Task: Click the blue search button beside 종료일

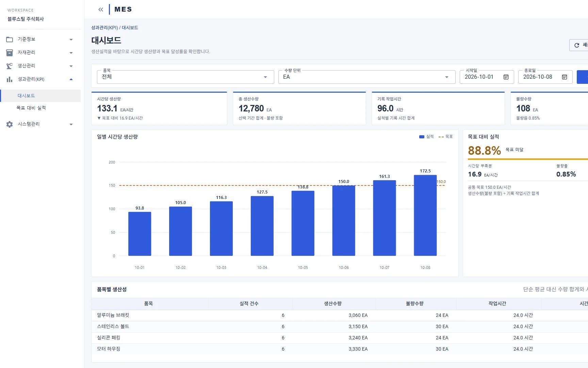Action: click(583, 77)
